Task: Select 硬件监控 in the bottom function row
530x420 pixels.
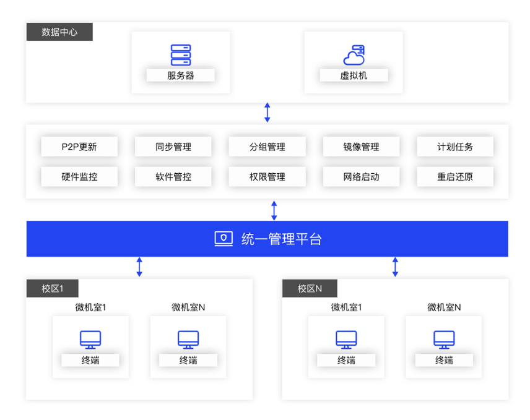Action: pos(79,176)
